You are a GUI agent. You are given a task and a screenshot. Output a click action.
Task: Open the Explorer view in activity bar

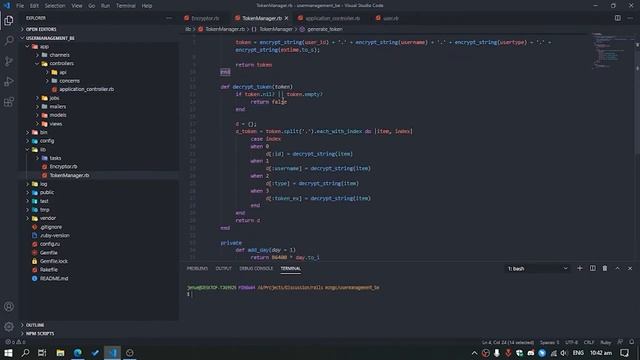[x=9, y=20]
